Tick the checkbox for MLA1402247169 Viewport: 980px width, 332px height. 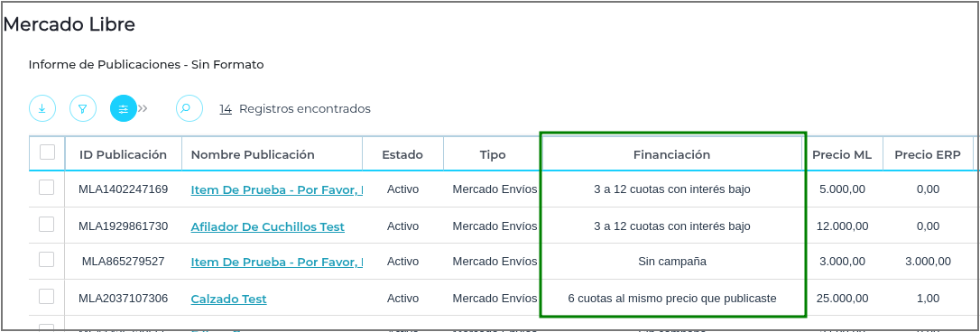[x=47, y=188]
